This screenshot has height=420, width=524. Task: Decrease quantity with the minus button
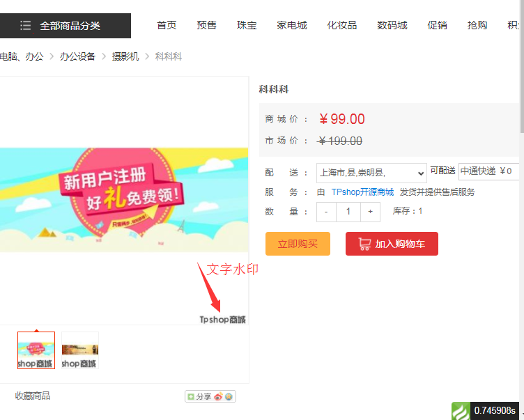pos(326,212)
